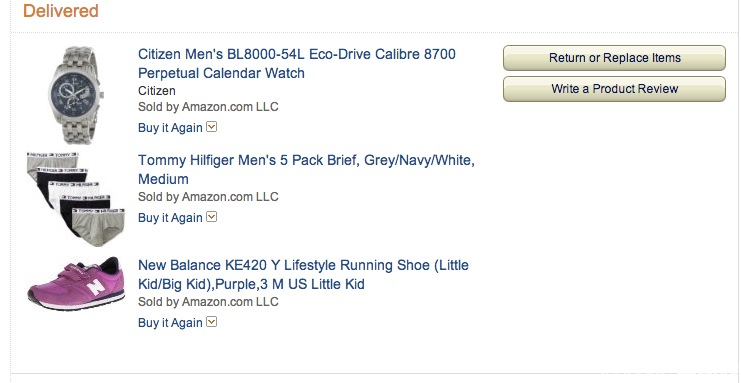The width and height of the screenshot is (741, 383).
Task: Open the purple New Balance shoe thumbnail
Action: [x=76, y=283]
